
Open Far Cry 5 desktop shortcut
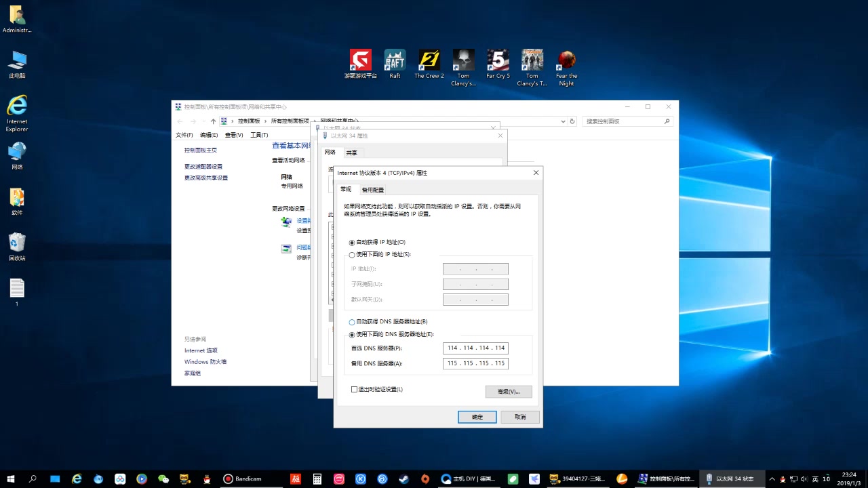497,60
